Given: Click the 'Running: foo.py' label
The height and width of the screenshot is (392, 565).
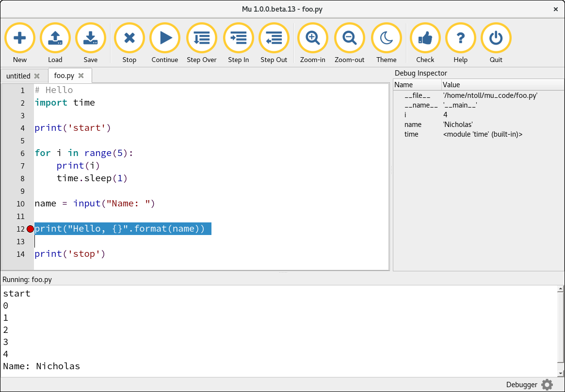Looking at the screenshot, I should click(x=27, y=279).
